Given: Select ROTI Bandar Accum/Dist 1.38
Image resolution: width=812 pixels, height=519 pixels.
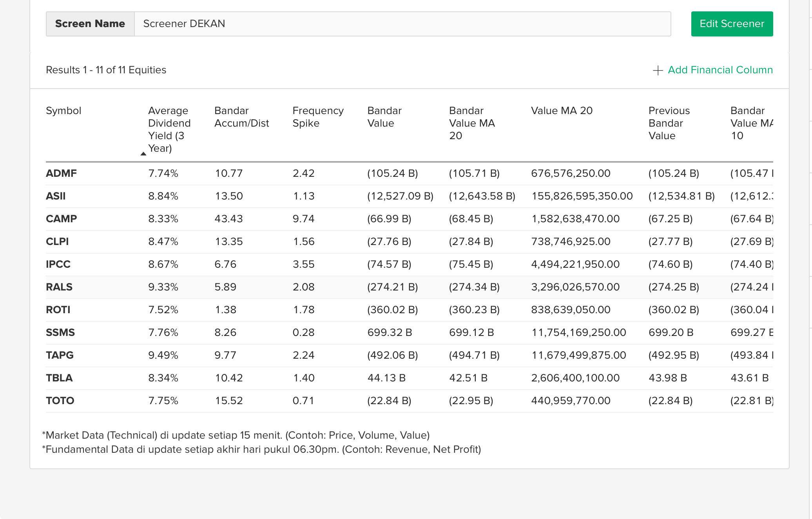Looking at the screenshot, I should click(225, 310).
